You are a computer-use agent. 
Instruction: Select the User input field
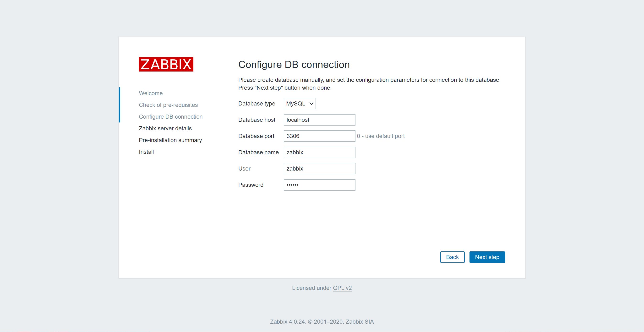coord(319,168)
